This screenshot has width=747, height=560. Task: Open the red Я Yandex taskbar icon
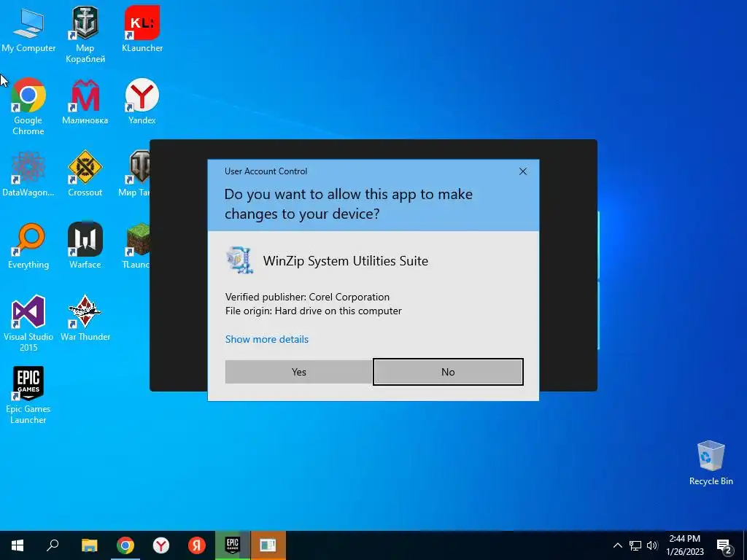197,545
